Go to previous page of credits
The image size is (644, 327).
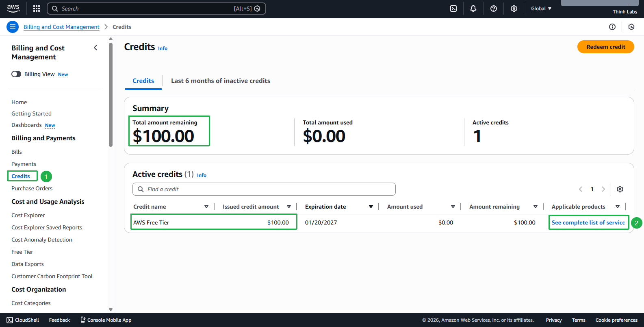point(581,189)
